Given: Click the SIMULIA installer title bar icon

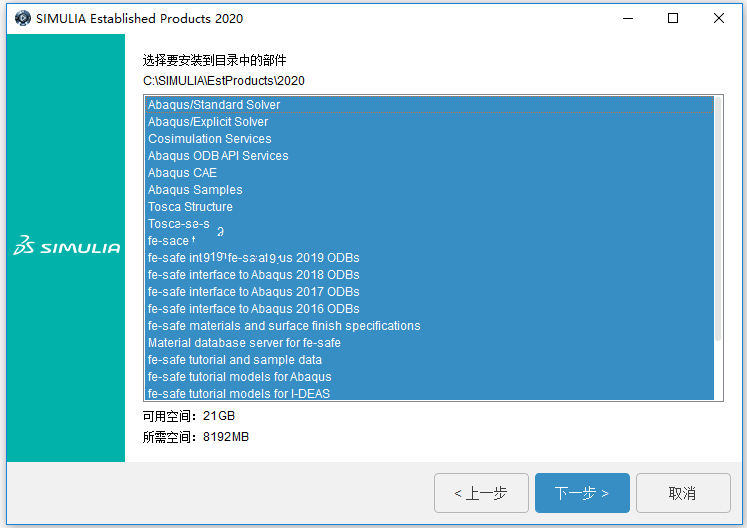Looking at the screenshot, I should 22,18.
